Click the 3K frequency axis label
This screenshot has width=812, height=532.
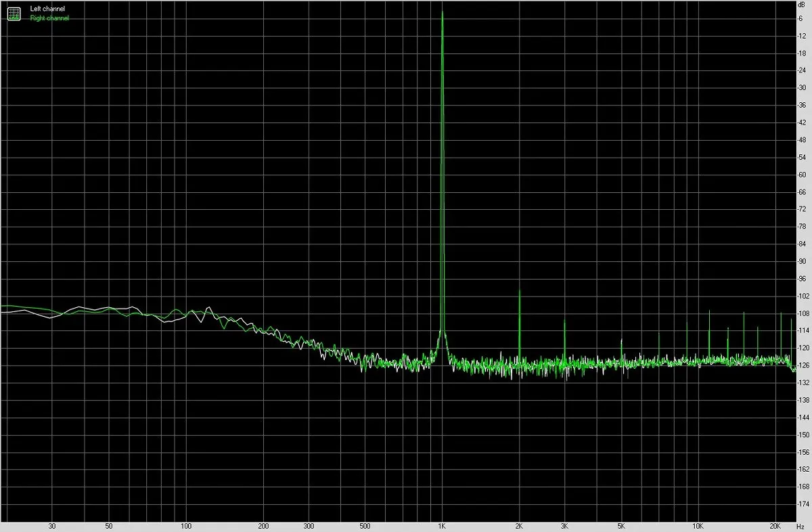click(x=564, y=525)
